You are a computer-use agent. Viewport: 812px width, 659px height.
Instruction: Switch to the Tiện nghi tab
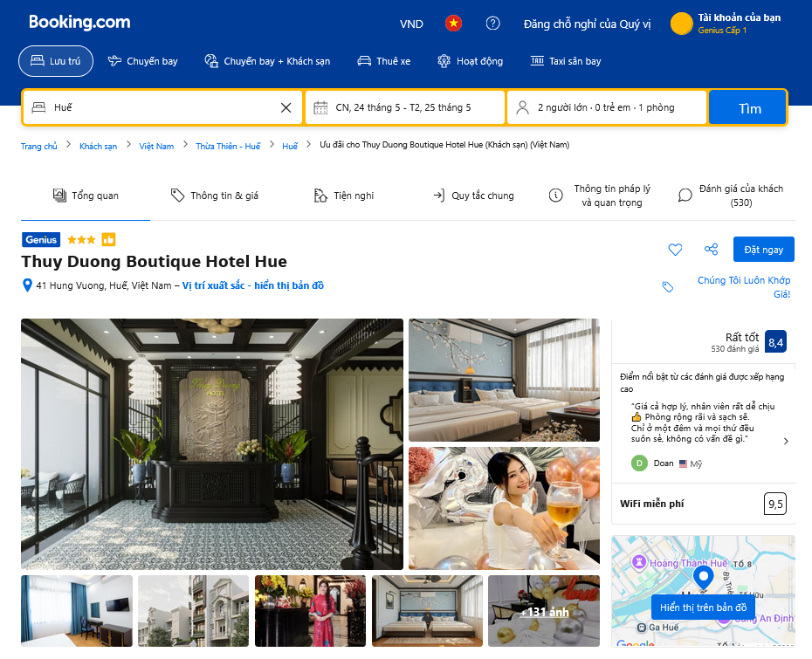[x=344, y=196]
